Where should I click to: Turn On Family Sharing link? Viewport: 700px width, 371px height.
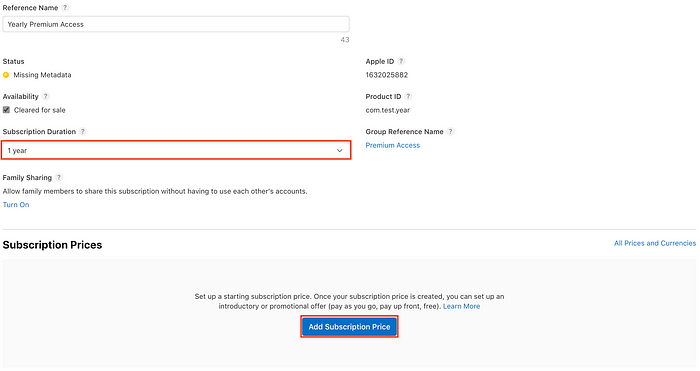click(x=16, y=204)
